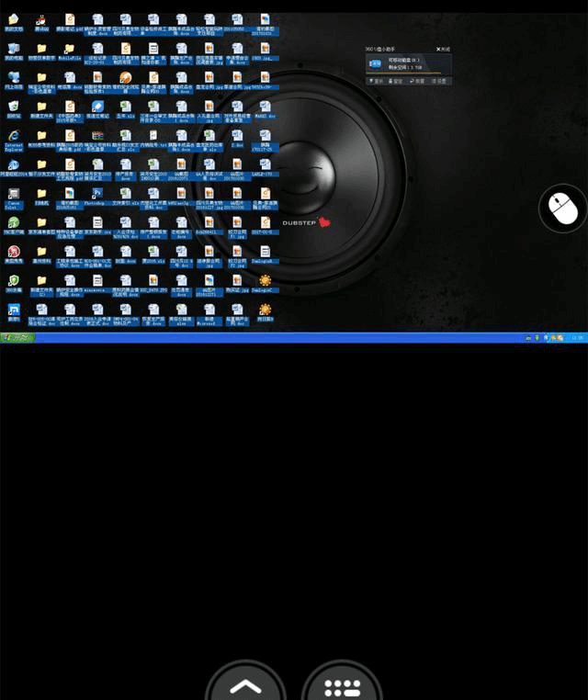Click 设置 in the U盘小助手 popup
Image resolution: width=588 pixels, height=700 pixels.
click(440, 81)
